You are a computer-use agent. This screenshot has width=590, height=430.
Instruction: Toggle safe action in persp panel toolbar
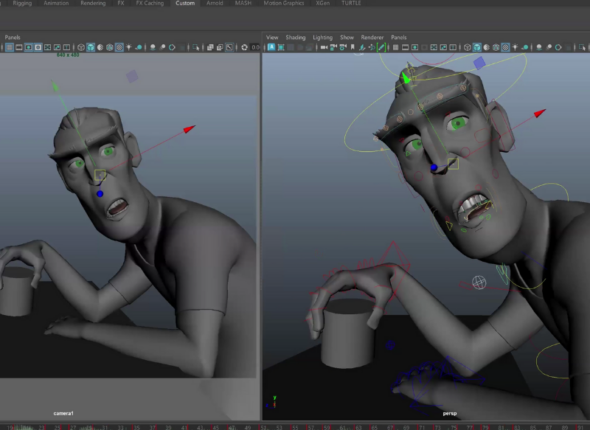[x=443, y=47]
